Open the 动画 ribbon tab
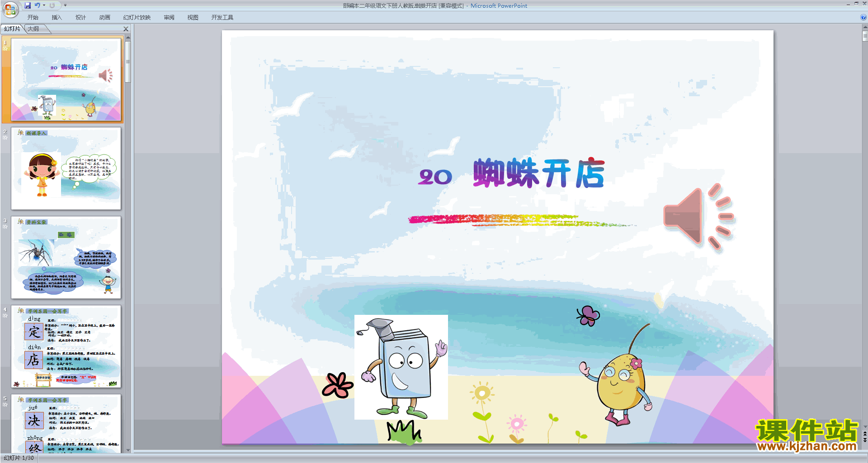This screenshot has width=868, height=463. click(104, 18)
